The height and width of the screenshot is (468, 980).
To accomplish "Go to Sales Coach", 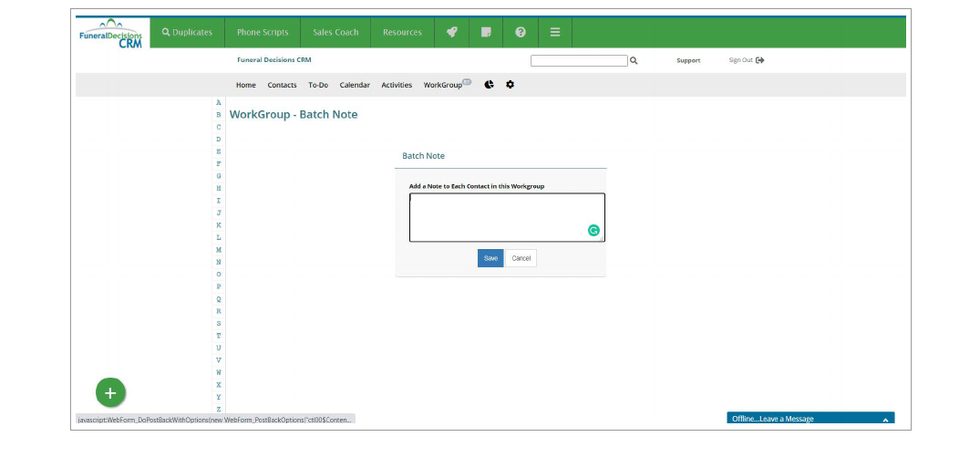I will [x=335, y=32].
